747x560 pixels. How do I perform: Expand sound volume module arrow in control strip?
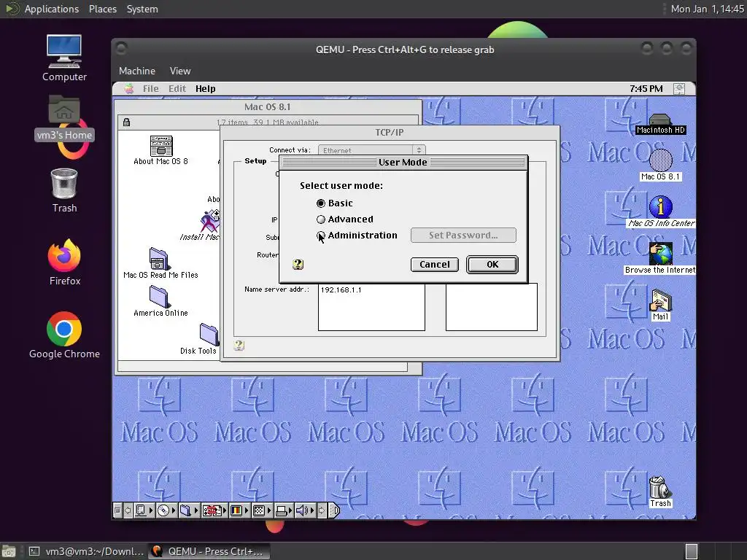pyautogui.click(x=312, y=511)
